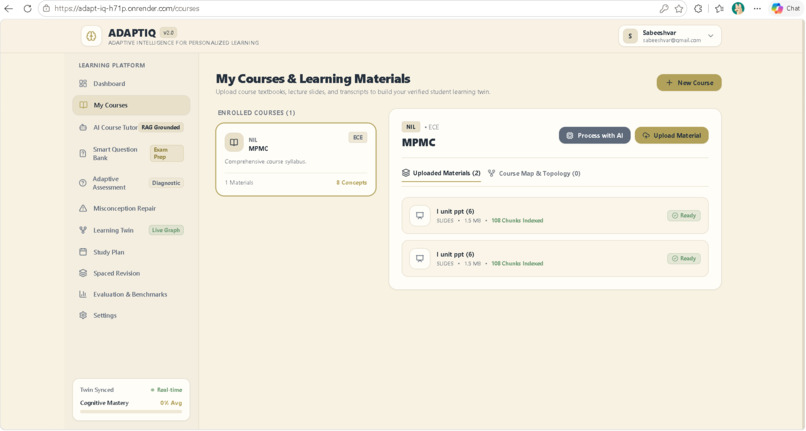The image size is (806, 431).
Task: Click the Misconception Repair warning icon
Action: click(x=83, y=208)
